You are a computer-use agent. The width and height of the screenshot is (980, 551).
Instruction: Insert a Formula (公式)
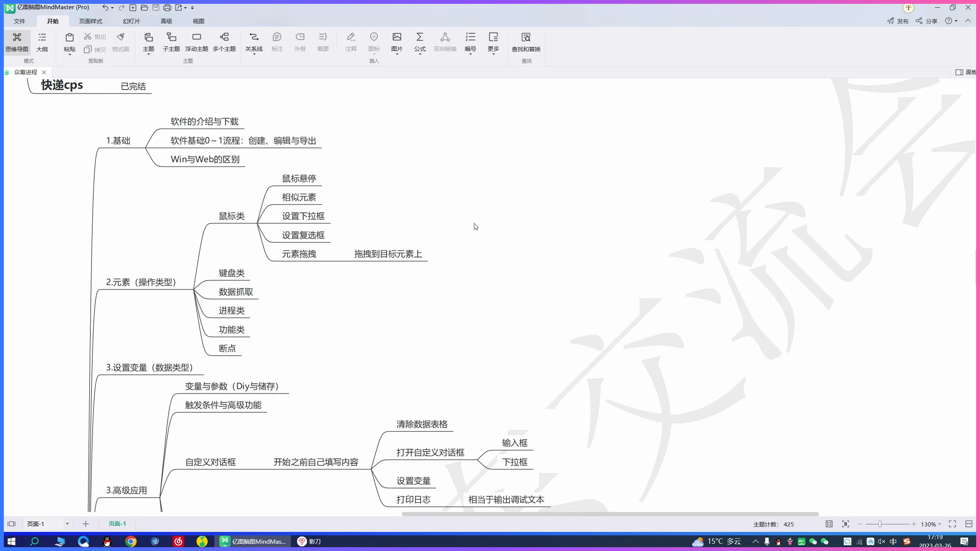(420, 42)
